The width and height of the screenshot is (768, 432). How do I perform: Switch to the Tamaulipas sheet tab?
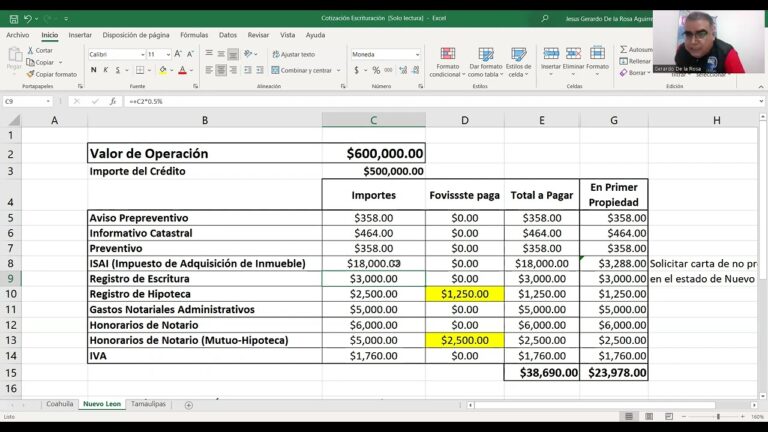pyautogui.click(x=148, y=404)
